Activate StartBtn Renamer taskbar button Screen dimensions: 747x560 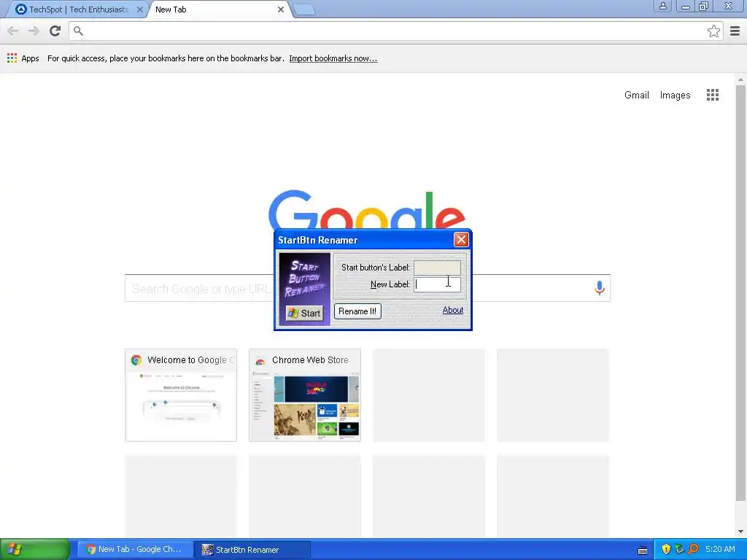[252, 549]
